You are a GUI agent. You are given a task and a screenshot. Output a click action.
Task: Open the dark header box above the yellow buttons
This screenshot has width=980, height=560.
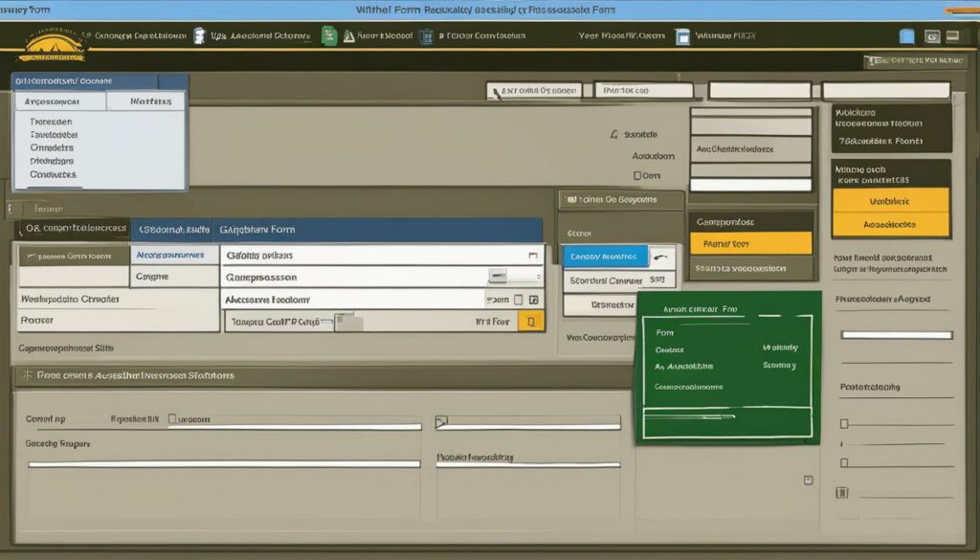[x=891, y=174]
